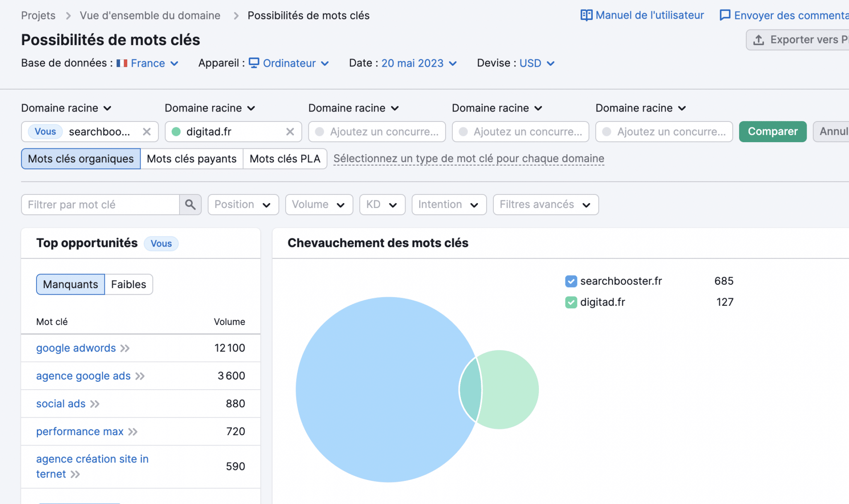Viewport: 849px width, 504px height.
Task: Focus the Filtrer par mot clé field
Action: pyautogui.click(x=100, y=205)
